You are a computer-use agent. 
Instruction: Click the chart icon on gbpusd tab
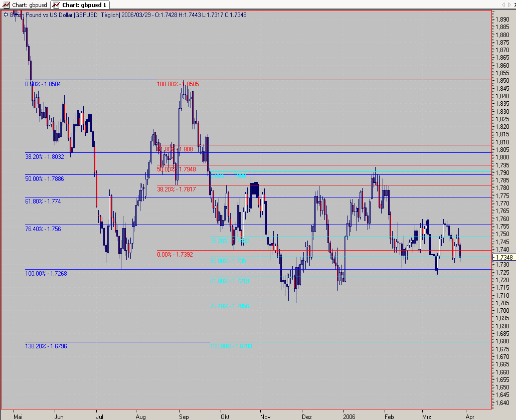point(6,5)
